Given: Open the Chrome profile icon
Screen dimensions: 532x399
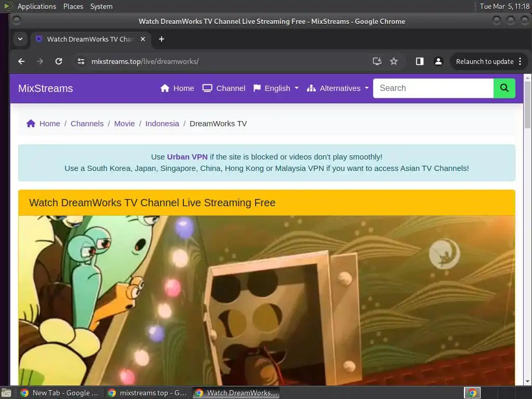Looking at the screenshot, I should point(438,61).
